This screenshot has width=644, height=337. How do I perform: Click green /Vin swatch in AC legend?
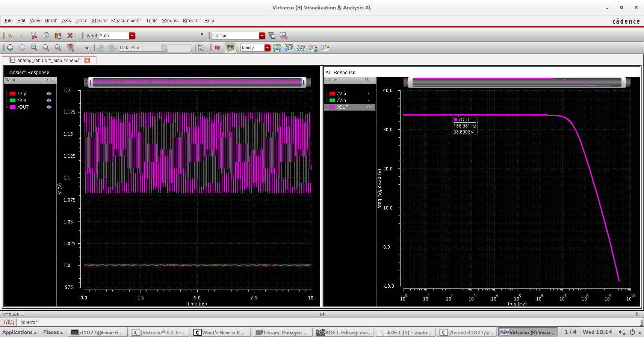tap(332, 100)
